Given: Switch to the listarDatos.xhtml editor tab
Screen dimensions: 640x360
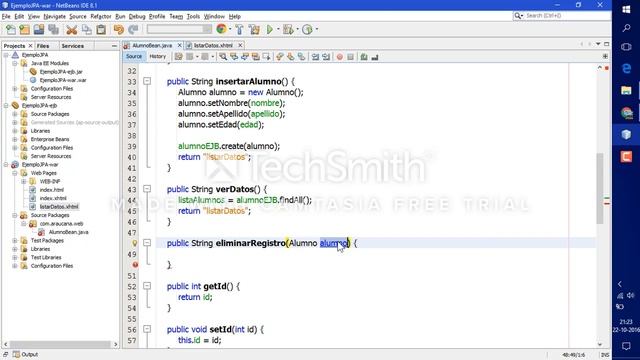Looking at the screenshot, I should tap(213, 45).
